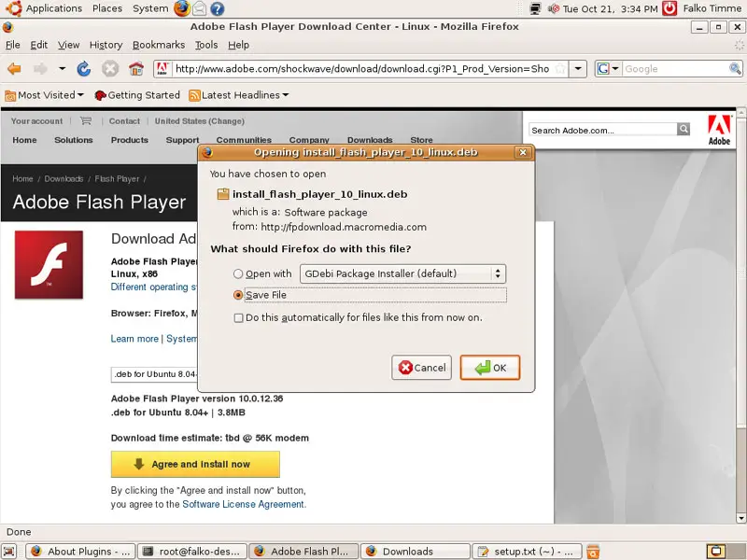Go to the Firefox home page
747x560 pixels.
pos(136,69)
